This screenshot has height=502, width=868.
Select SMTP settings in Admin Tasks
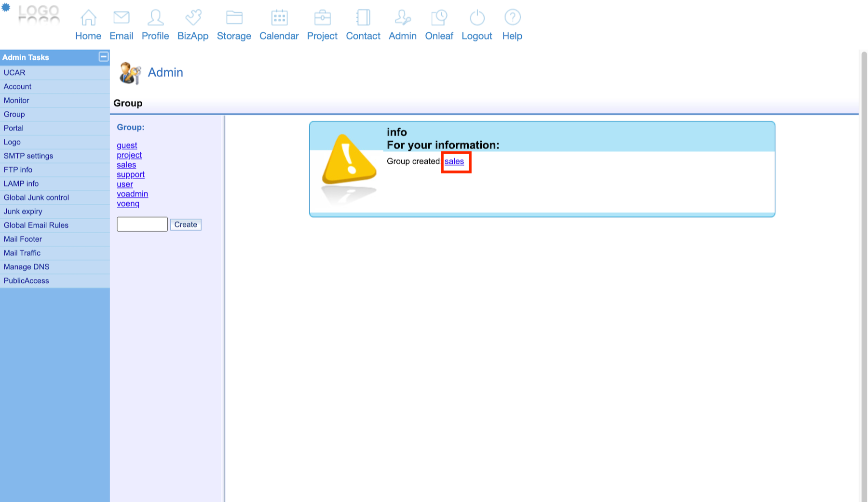(x=28, y=156)
